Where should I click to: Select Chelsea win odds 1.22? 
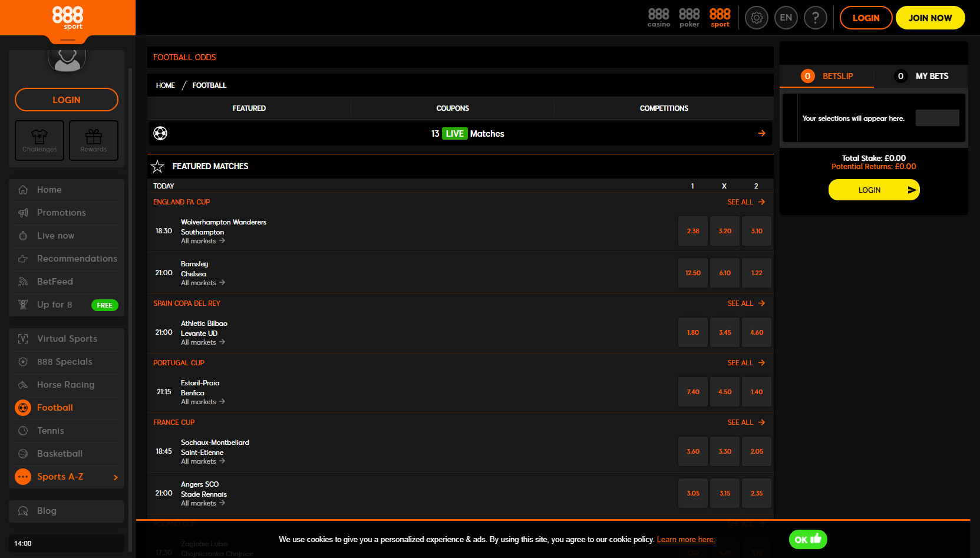click(757, 273)
